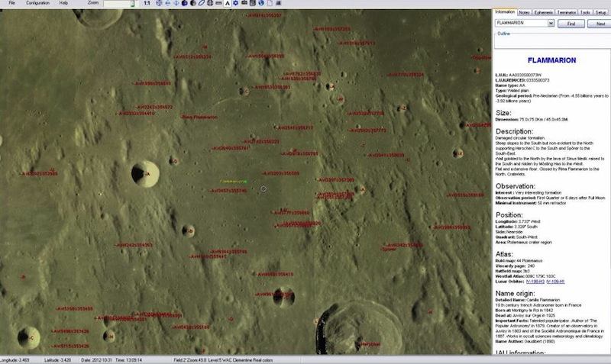Click the circular selection marker on the map
The width and height of the screenshot is (611, 364).
pos(263,188)
